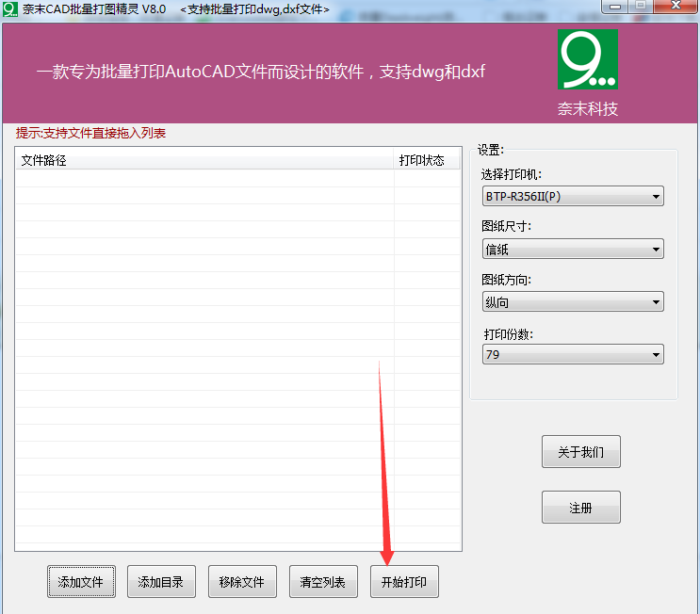700x614 pixels.
Task: Open the 图纸方向 orientation dropdown
Action: pos(573,301)
